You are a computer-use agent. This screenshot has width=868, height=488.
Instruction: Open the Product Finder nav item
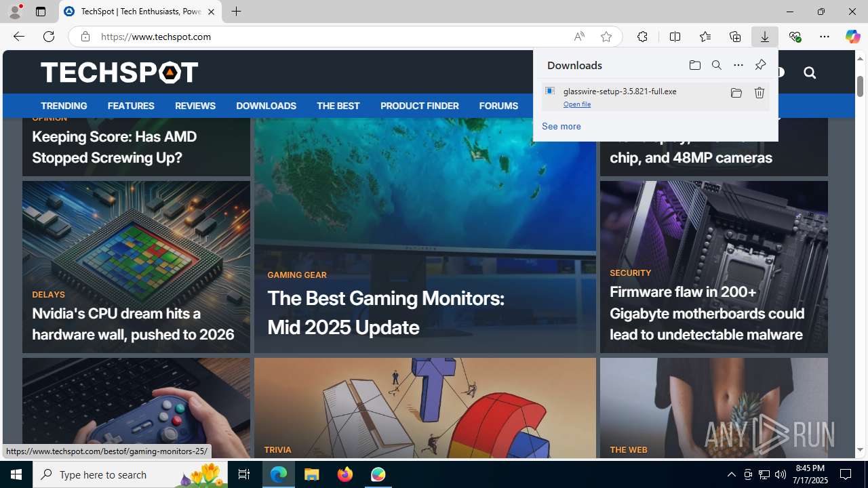(x=419, y=106)
